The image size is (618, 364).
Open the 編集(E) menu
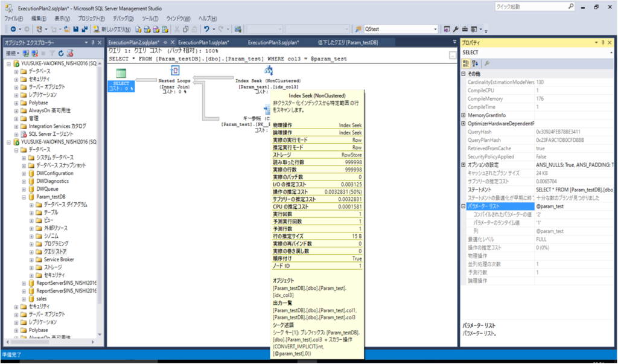pos(39,19)
